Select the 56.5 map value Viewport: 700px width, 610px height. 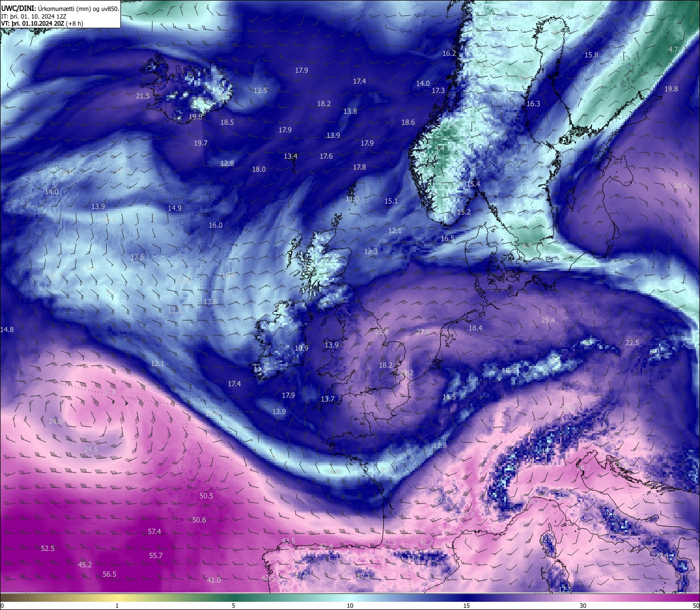click(109, 574)
